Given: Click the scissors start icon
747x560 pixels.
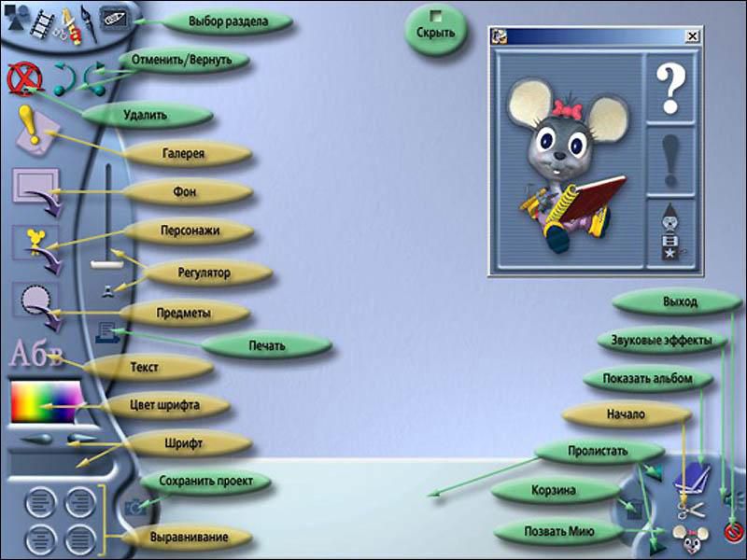Looking at the screenshot, I should tap(691, 510).
